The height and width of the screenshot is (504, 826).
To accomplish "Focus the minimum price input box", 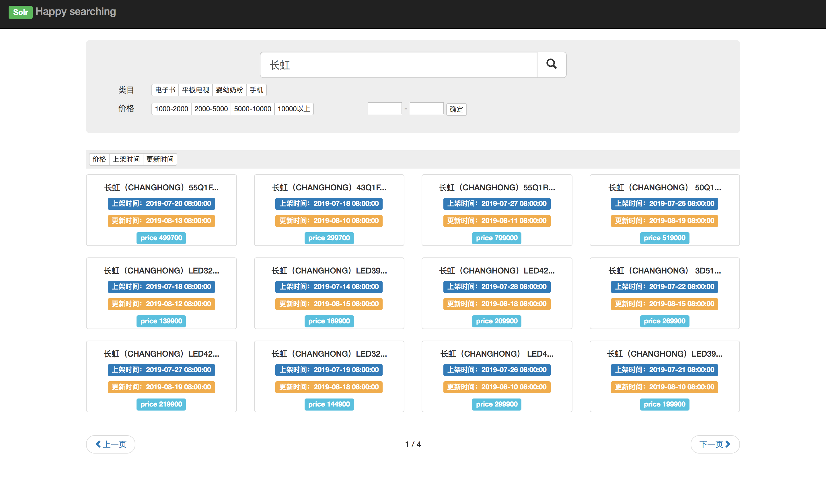I will tap(385, 109).
